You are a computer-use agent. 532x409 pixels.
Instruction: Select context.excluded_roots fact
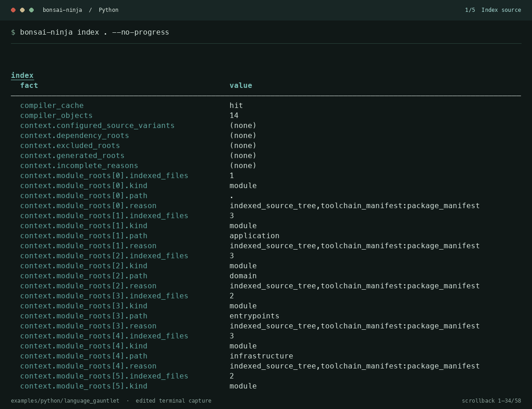(70, 145)
